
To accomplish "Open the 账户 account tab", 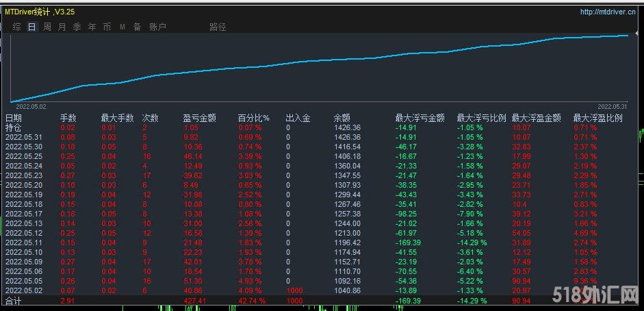I will (157, 27).
